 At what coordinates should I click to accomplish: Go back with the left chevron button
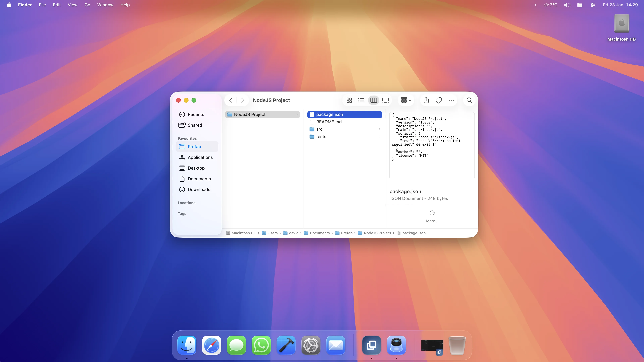[x=231, y=100]
